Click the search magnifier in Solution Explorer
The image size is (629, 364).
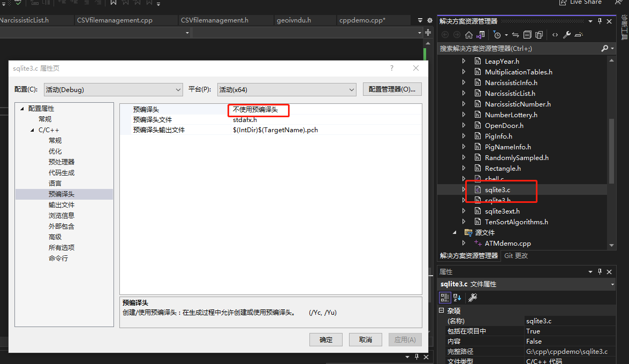pyautogui.click(x=604, y=49)
